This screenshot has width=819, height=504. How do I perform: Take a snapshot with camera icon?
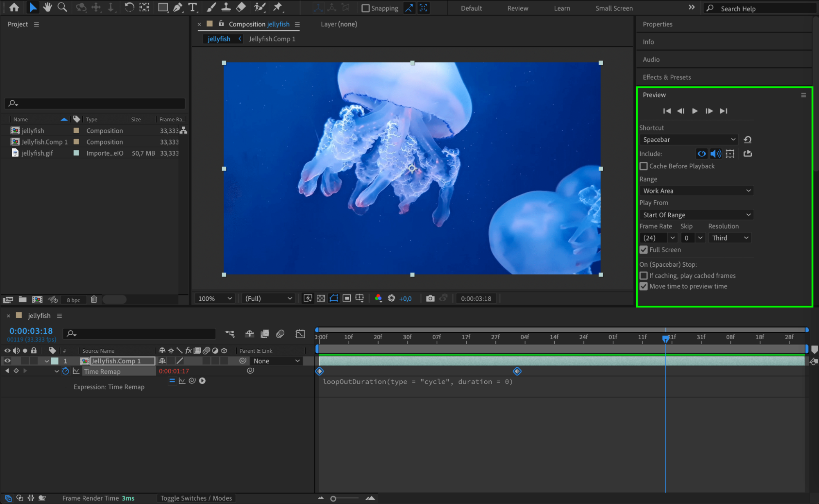point(430,298)
